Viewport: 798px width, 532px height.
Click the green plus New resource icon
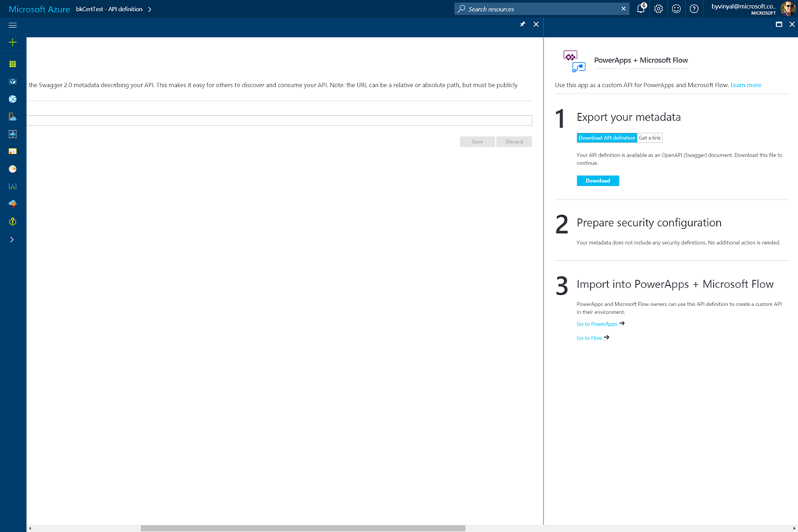point(12,42)
